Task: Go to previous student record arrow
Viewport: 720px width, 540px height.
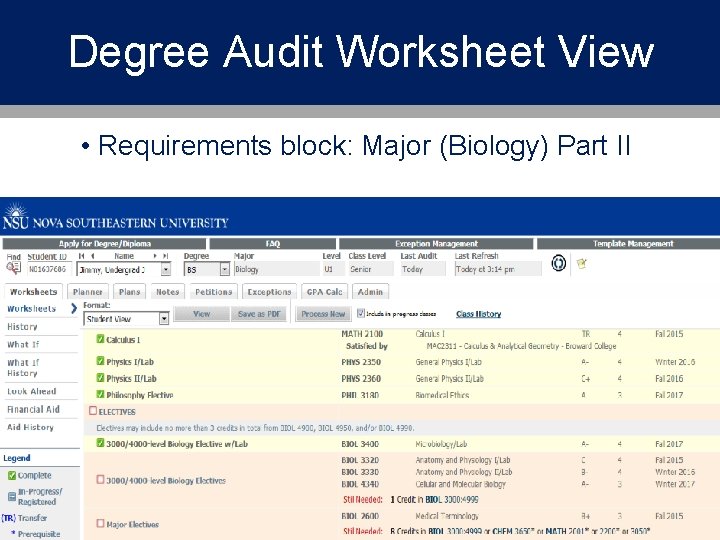Action: click(93, 256)
